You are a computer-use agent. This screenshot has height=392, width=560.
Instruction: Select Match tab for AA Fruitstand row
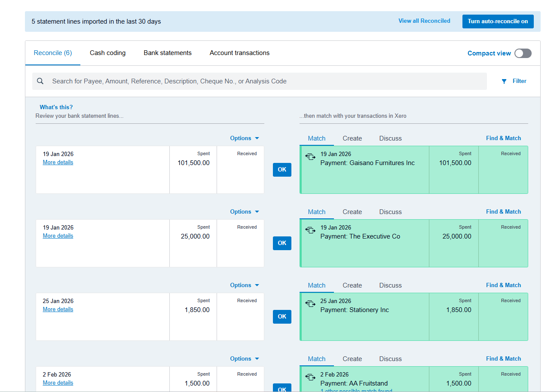(317, 359)
